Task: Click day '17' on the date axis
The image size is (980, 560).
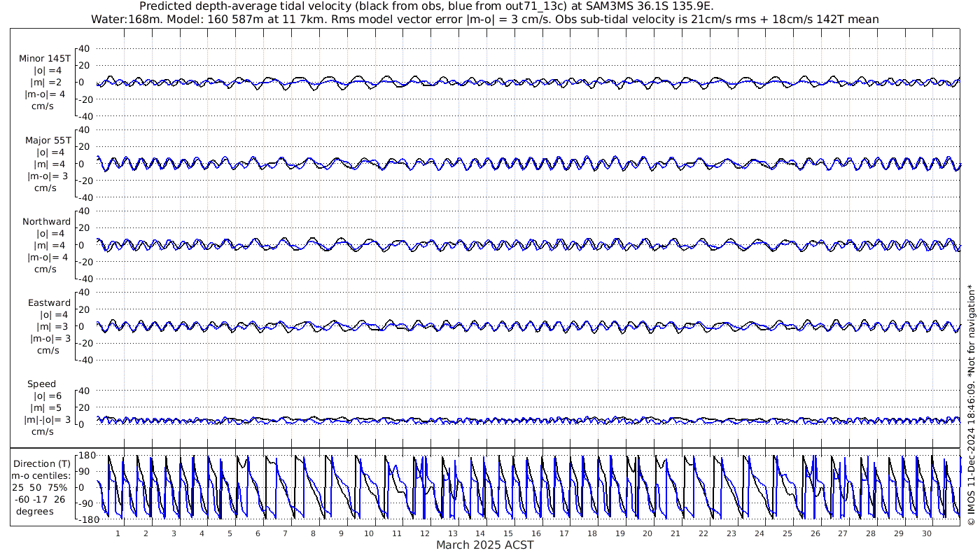Action: coord(564,533)
